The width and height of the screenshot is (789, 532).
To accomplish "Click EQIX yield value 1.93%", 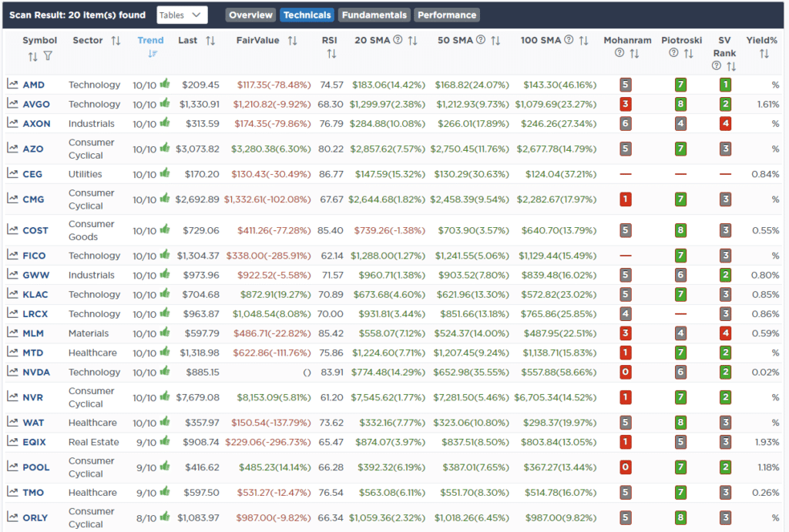I will [x=767, y=442].
